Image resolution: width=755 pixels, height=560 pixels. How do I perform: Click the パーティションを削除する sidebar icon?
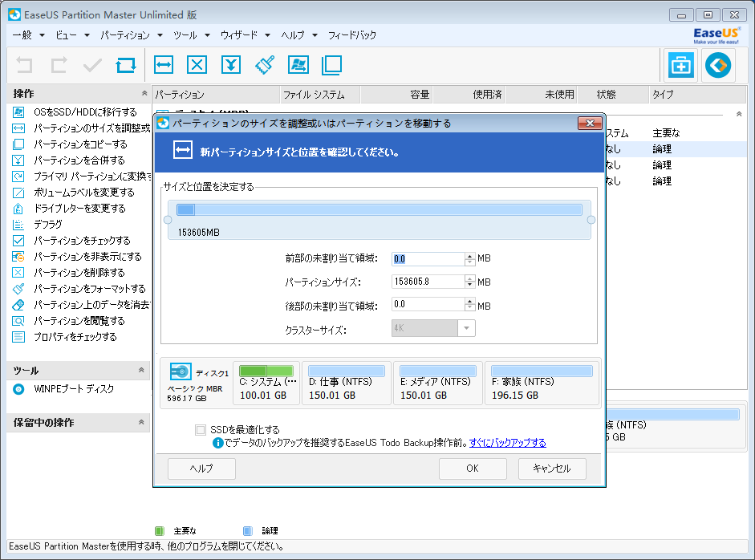click(x=18, y=273)
